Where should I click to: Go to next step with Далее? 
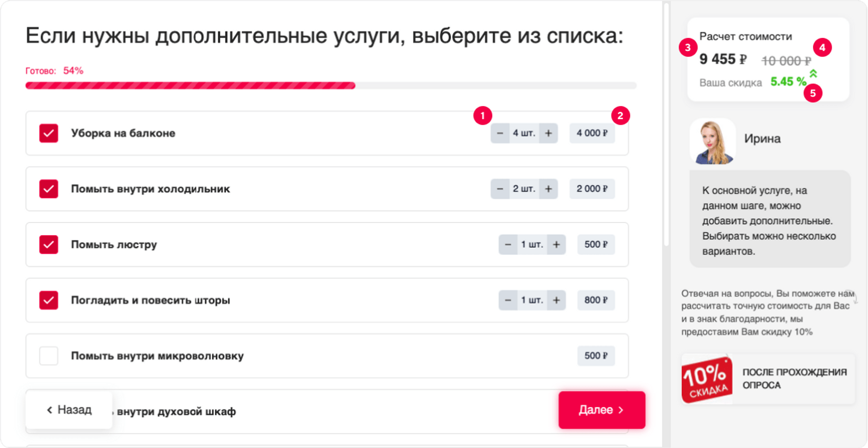(x=602, y=410)
